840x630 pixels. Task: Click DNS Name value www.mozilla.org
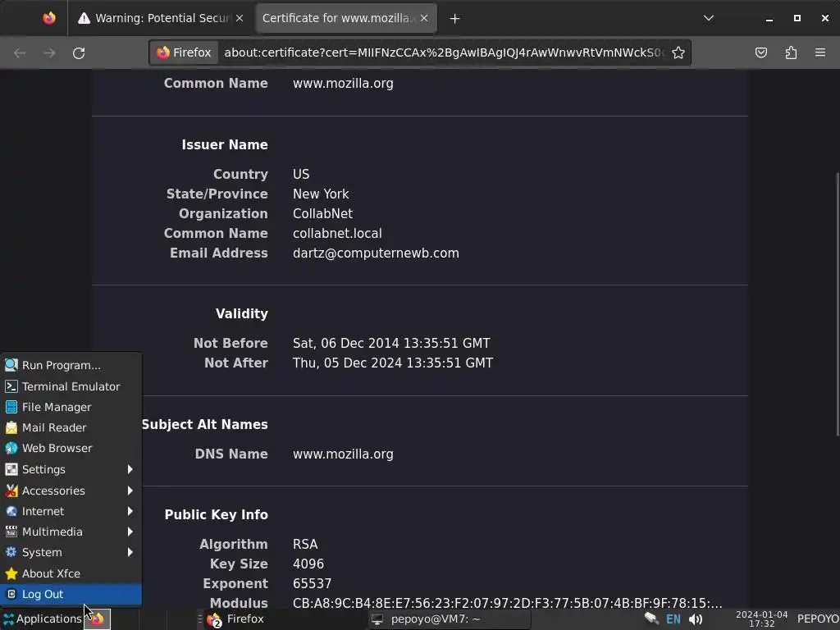(343, 454)
